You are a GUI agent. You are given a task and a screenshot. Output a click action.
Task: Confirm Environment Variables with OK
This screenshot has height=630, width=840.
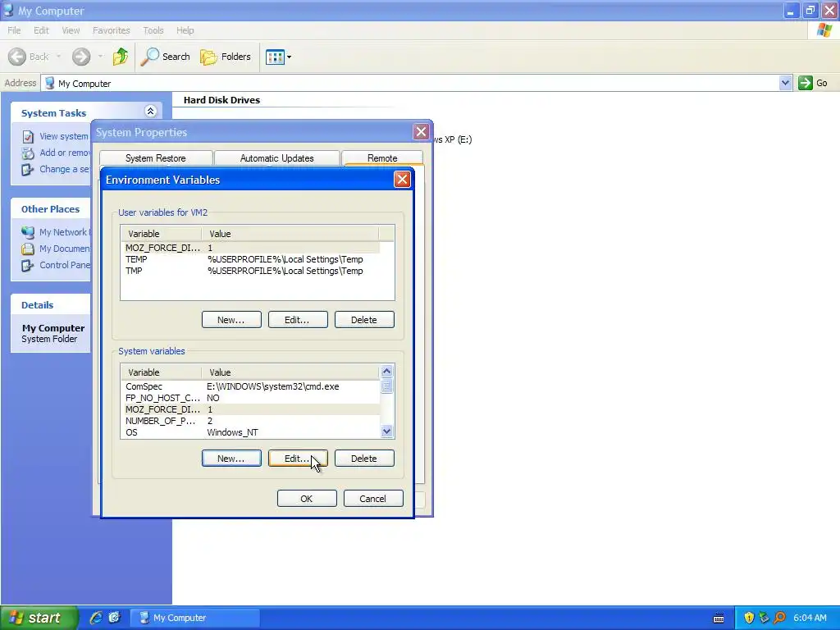(x=307, y=499)
